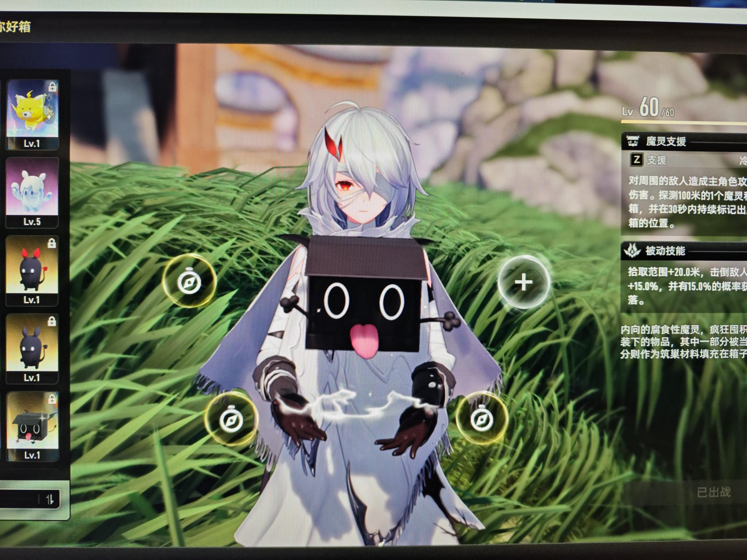
Task: Select the white ghost pet Lv.5
Action: pos(32,190)
